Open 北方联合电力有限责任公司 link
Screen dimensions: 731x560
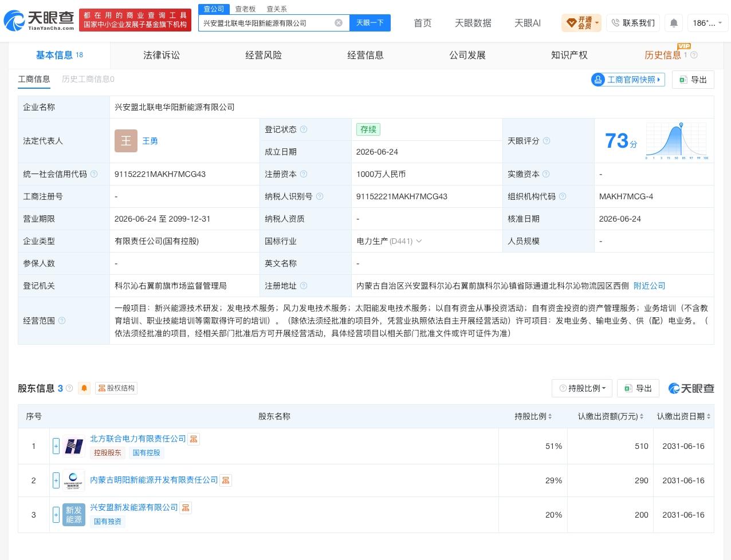138,439
